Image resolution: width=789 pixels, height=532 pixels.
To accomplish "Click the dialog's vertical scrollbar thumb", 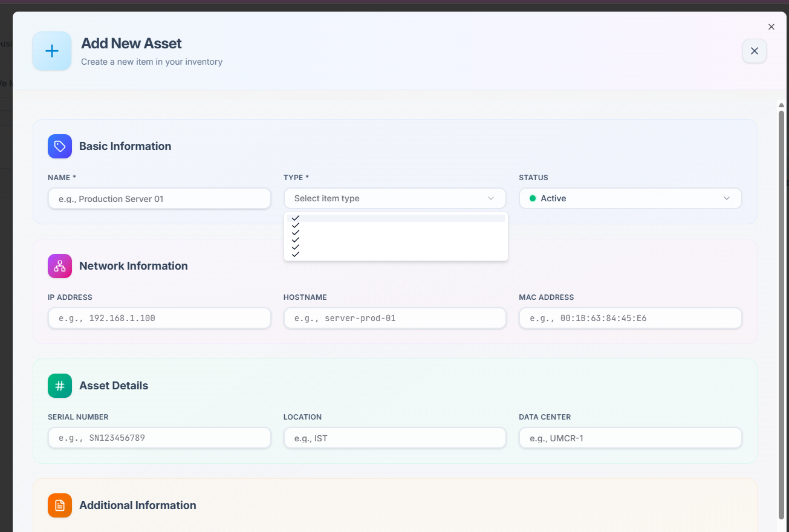I will [x=781, y=314].
